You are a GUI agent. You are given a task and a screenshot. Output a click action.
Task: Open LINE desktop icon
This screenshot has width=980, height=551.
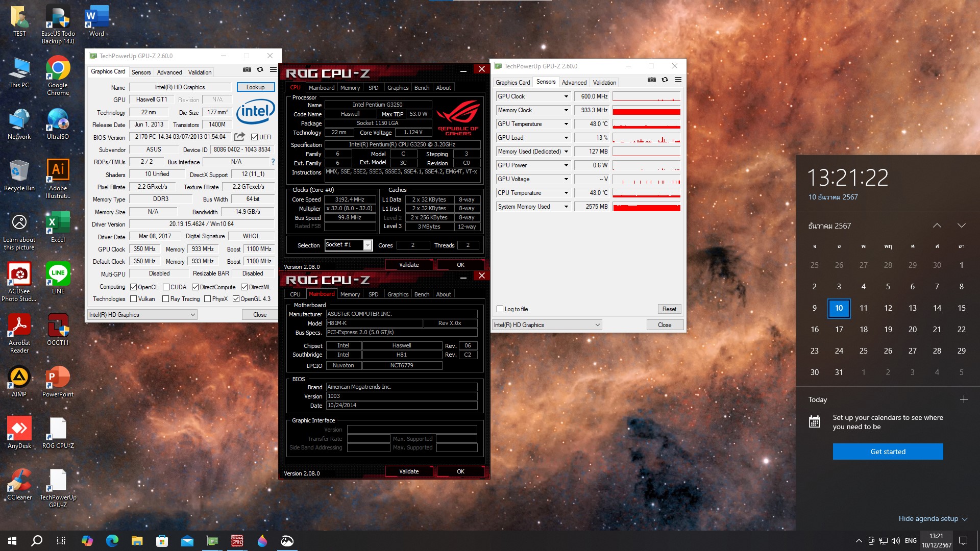click(x=58, y=278)
